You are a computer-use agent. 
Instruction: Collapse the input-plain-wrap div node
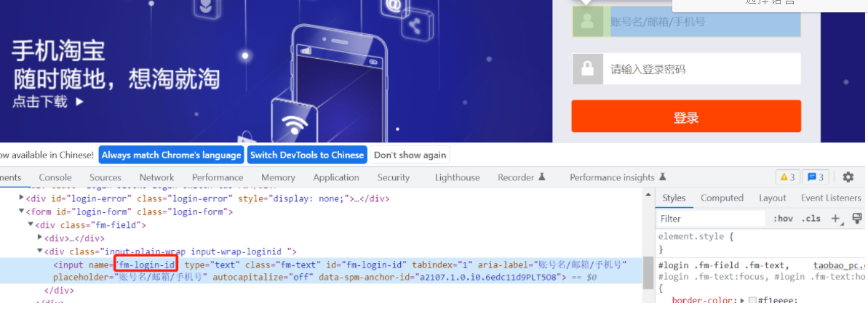[x=40, y=251]
